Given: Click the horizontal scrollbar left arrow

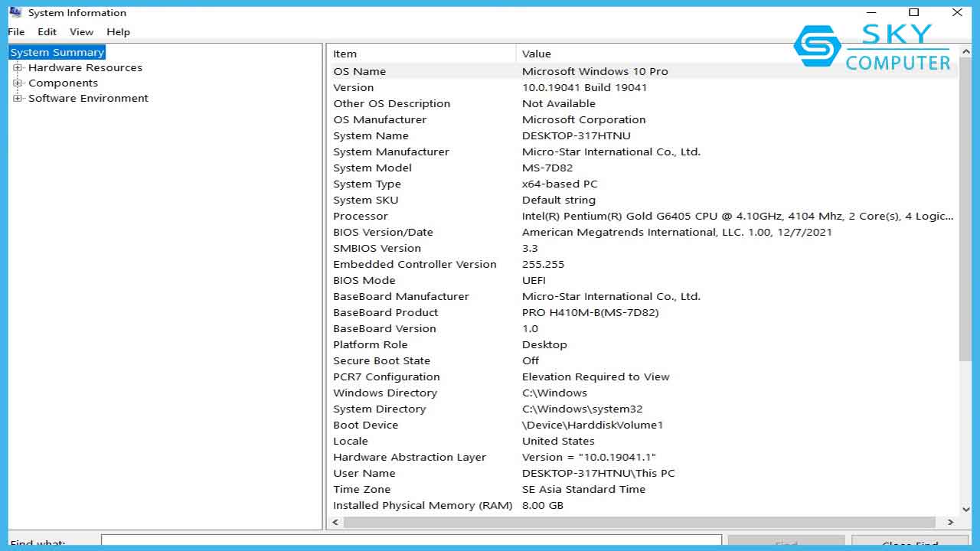Looking at the screenshot, I should tap(335, 522).
